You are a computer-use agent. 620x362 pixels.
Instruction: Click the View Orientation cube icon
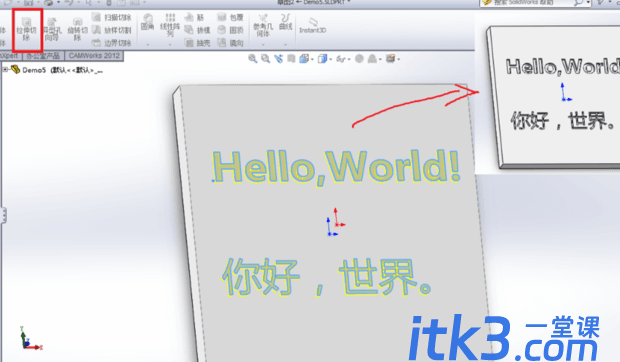[x=304, y=59]
